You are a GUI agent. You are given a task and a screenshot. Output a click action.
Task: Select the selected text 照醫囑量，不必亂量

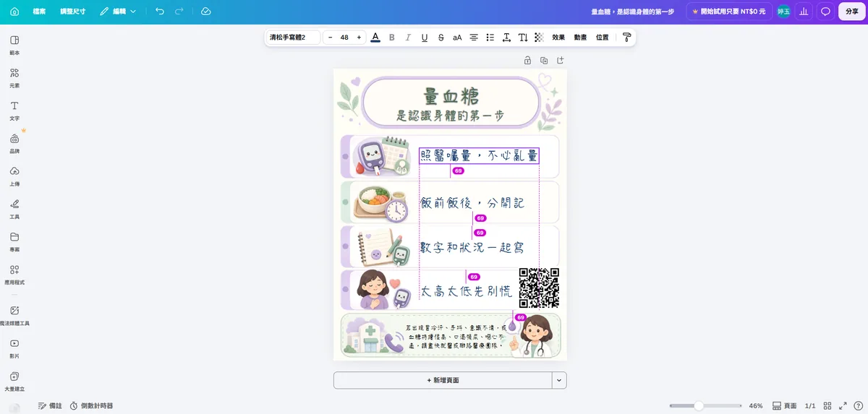coord(479,156)
